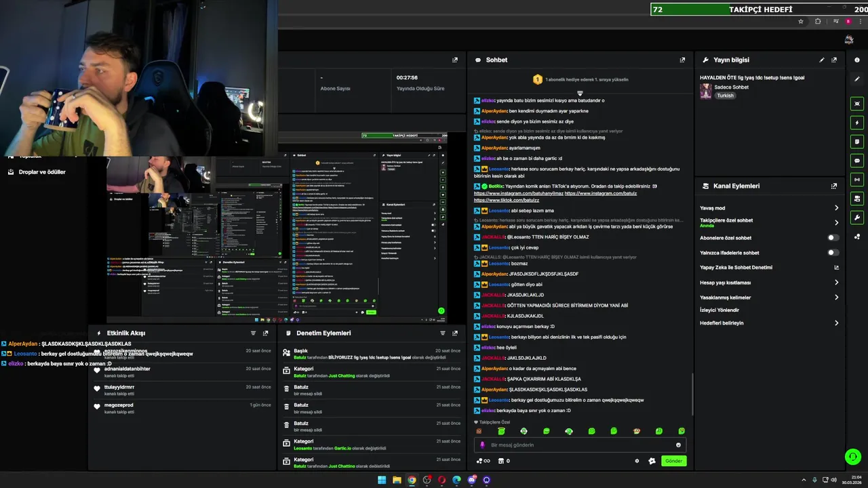Toggle the lightning activity feed sidebar icon
This screenshot has width=868, height=488.
pos(857,123)
